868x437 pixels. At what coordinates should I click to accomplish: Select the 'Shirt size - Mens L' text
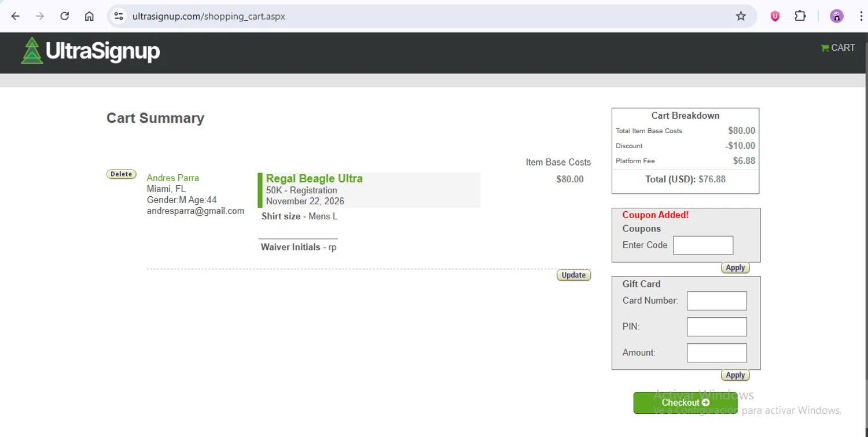click(x=299, y=216)
